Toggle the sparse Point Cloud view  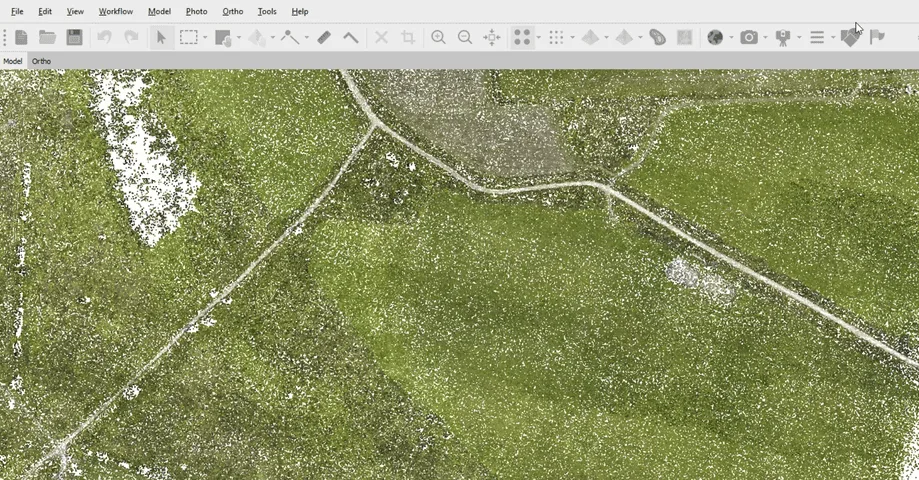coord(522,38)
